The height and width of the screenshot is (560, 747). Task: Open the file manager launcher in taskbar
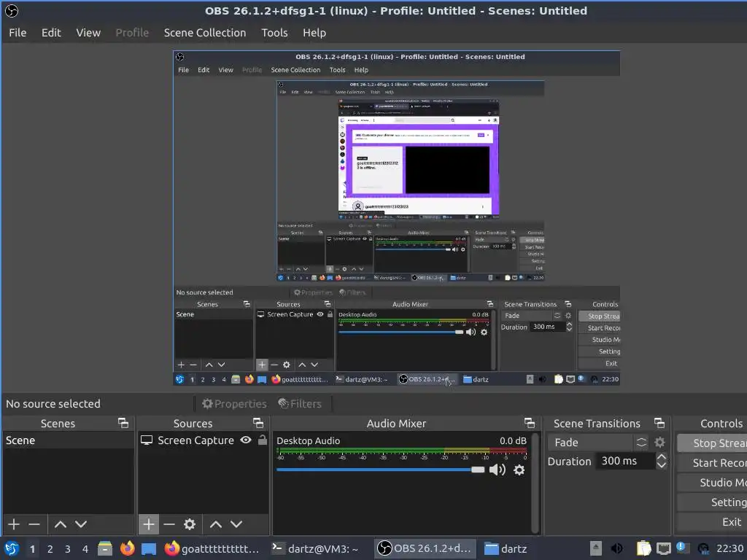click(x=105, y=548)
